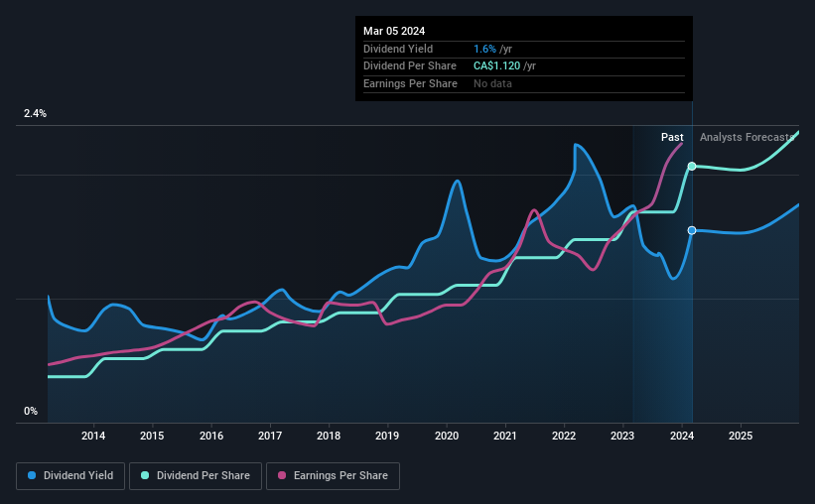This screenshot has width=815, height=504.
Task: Click the 2020 x-axis year label
Action: coord(447,436)
